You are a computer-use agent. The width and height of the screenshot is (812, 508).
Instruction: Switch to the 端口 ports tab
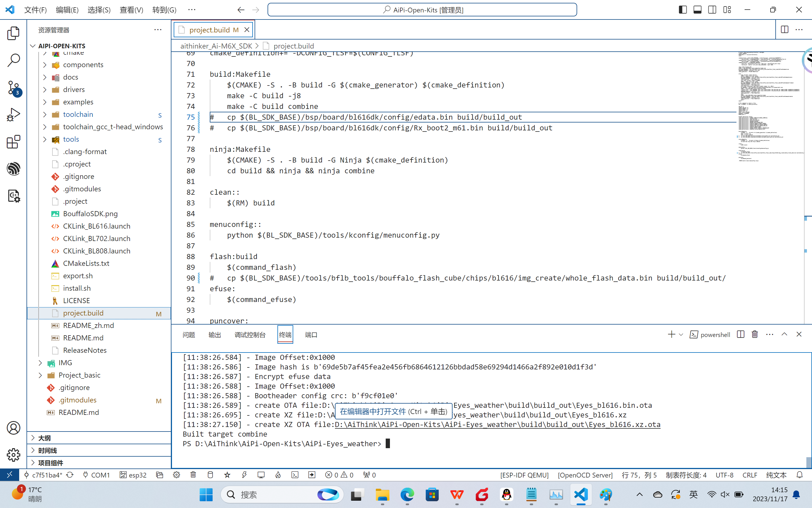pos(311,335)
